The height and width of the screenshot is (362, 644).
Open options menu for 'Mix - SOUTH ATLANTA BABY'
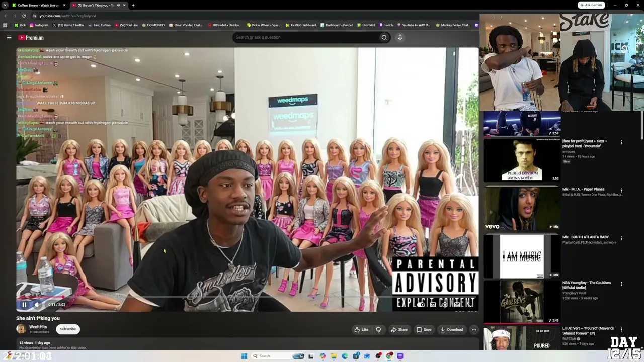(x=621, y=238)
